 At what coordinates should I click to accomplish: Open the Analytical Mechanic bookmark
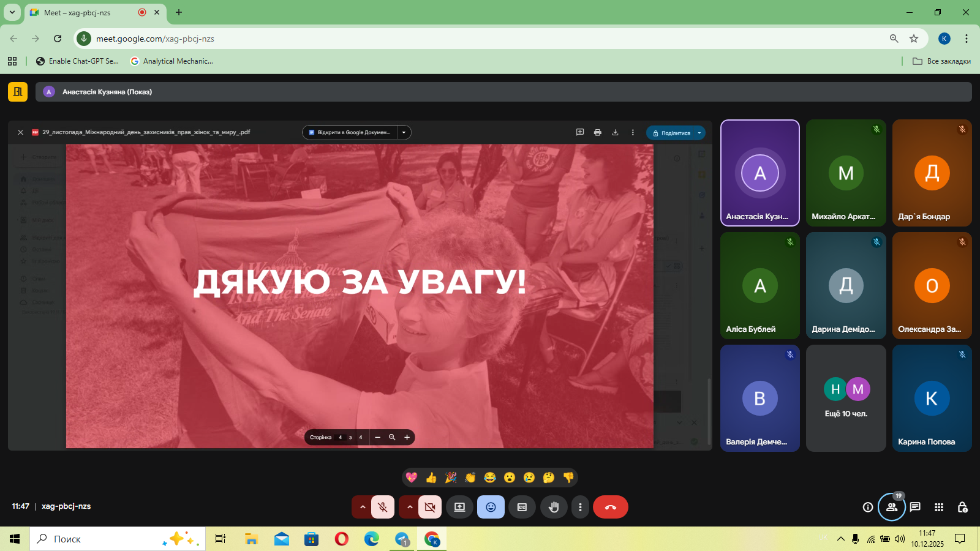point(172,61)
